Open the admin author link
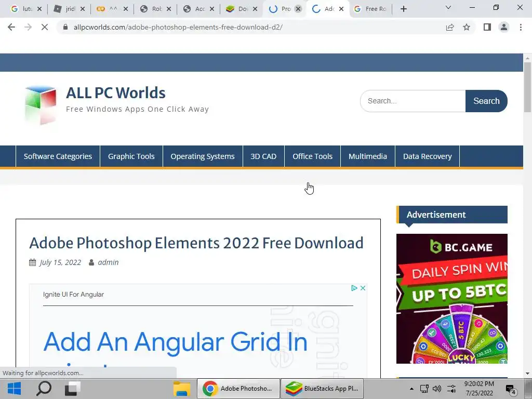Screen dimensions: 532x399 click(x=108, y=262)
